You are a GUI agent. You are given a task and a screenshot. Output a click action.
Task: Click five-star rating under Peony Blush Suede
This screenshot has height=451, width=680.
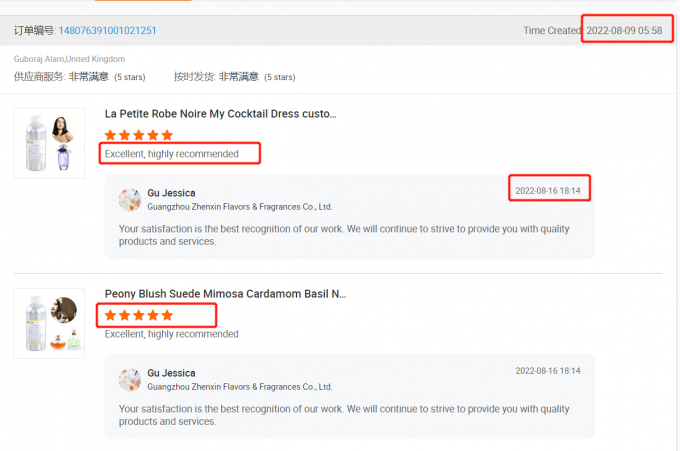point(139,315)
